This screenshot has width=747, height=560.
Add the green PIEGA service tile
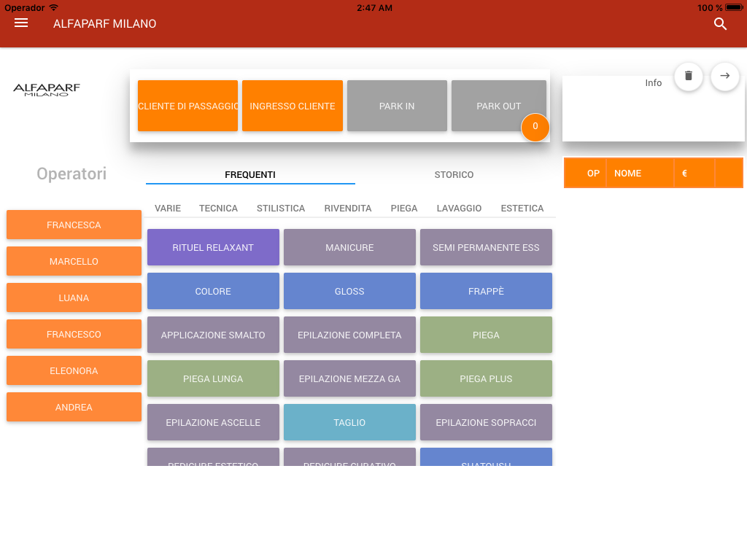(486, 335)
